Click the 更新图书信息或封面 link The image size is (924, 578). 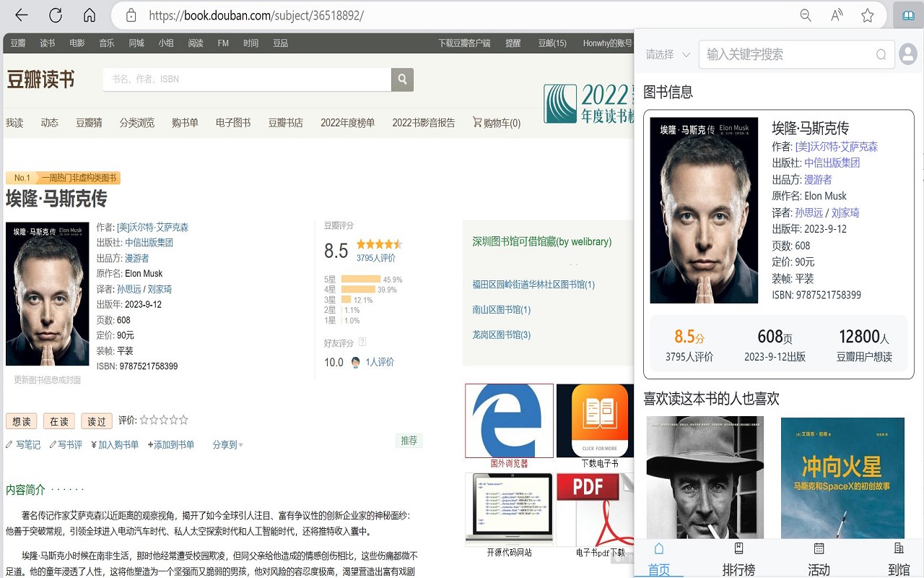coord(48,379)
